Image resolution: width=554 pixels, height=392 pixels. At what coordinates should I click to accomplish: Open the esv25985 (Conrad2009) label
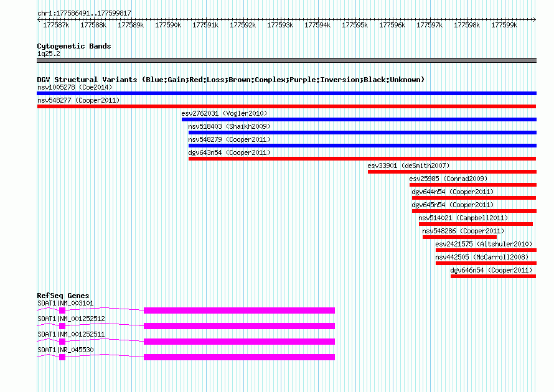[448, 179]
